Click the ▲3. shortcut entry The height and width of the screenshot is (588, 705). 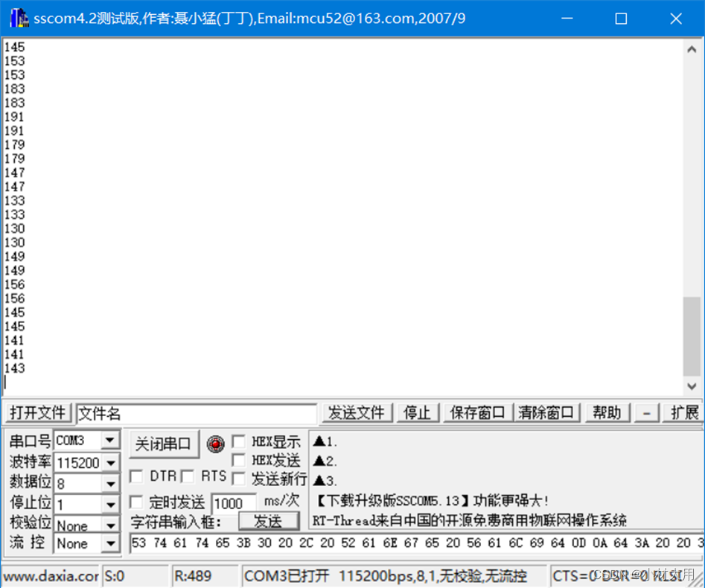click(x=325, y=481)
